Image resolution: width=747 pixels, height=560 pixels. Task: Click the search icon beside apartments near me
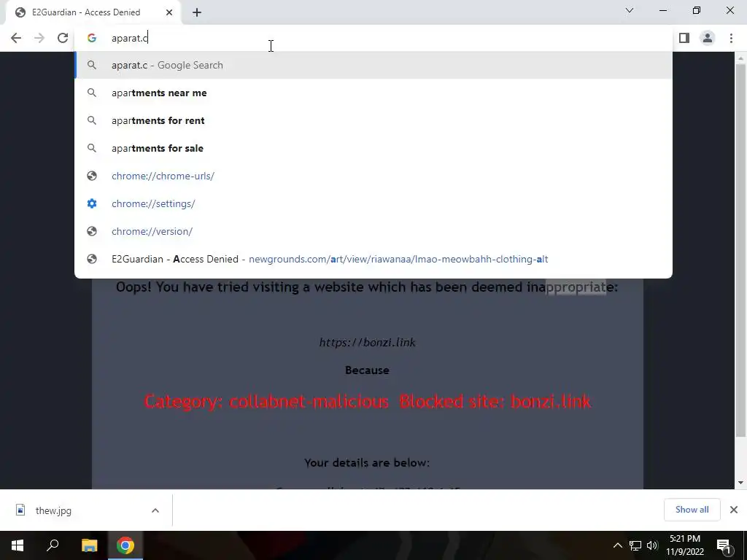click(x=92, y=93)
